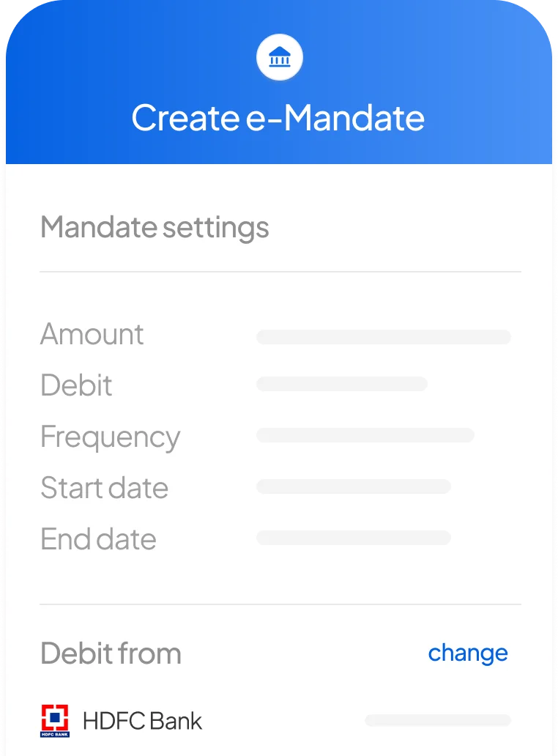Select the HDFC Bank name text
Image resolution: width=558 pixels, height=756 pixels.
(x=142, y=721)
